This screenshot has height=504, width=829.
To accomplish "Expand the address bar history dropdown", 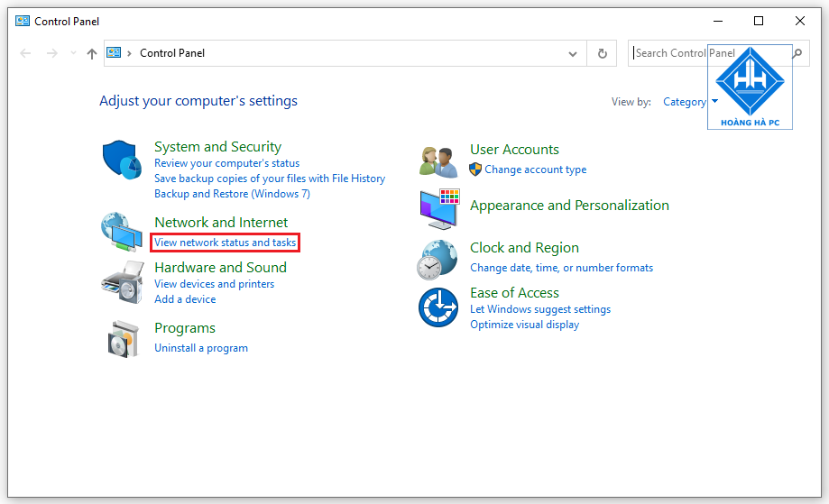I will click(x=573, y=54).
